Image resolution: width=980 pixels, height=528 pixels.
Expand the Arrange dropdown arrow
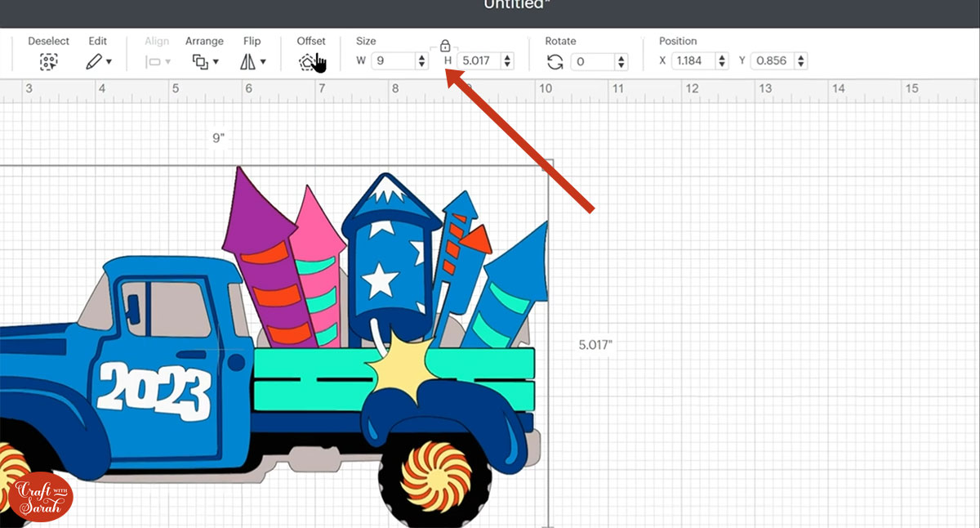pyautogui.click(x=216, y=62)
